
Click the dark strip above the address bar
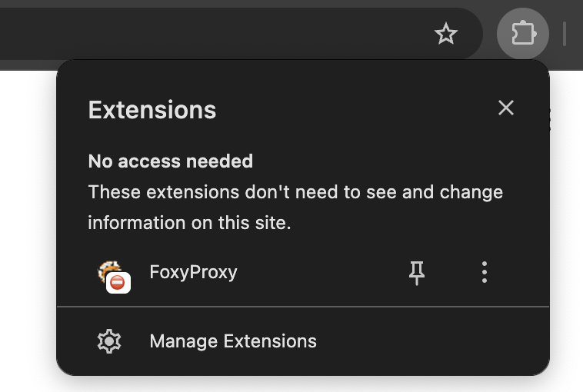click(231, 3)
